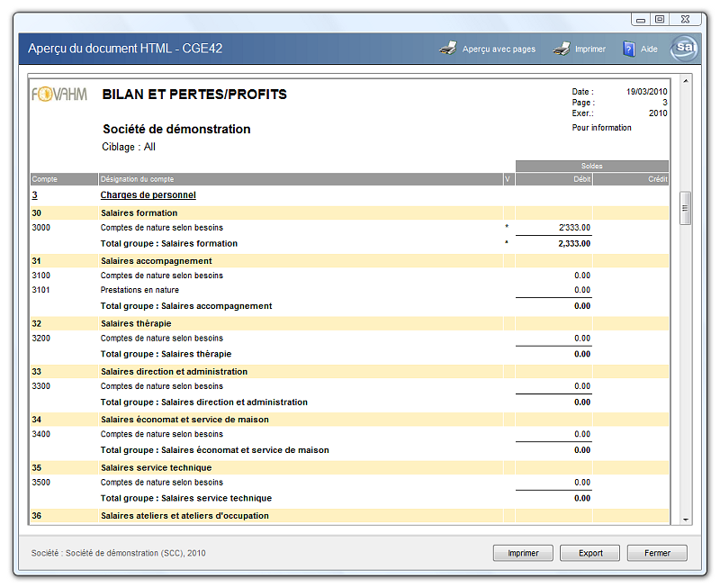This screenshot has width=720, height=588.
Task: Click the underlined account class 3 link
Action: (x=35, y=195)
